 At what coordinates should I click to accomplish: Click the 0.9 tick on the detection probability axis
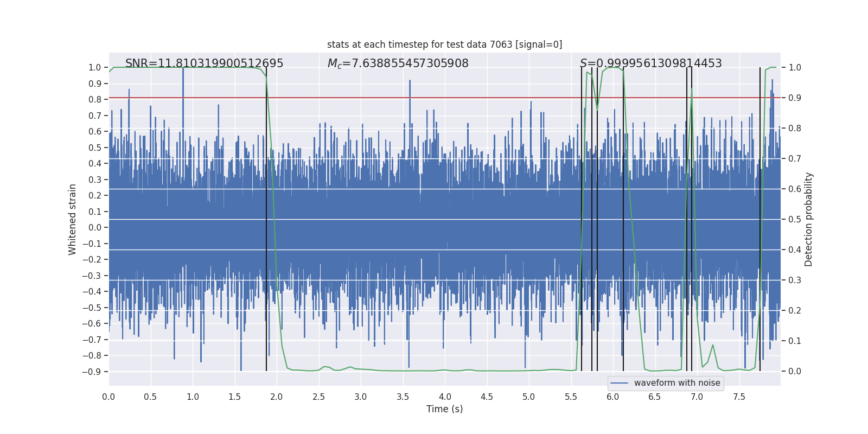(795, 98)
